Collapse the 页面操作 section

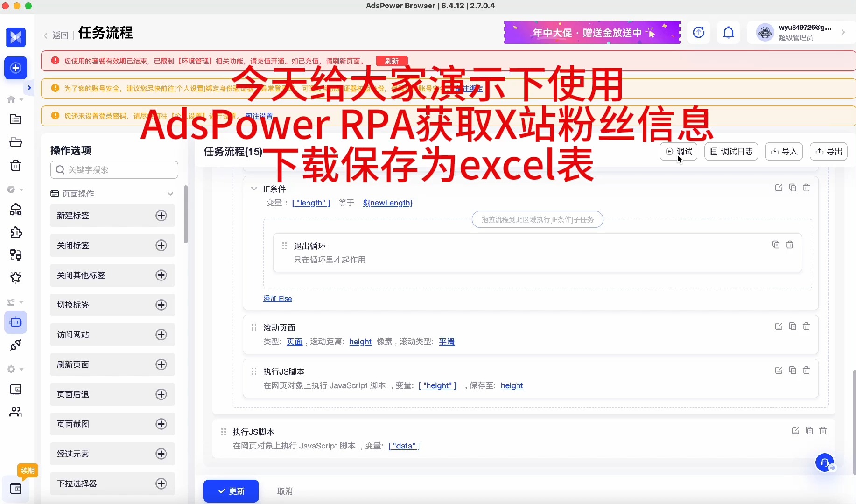[x=170, y=194]
